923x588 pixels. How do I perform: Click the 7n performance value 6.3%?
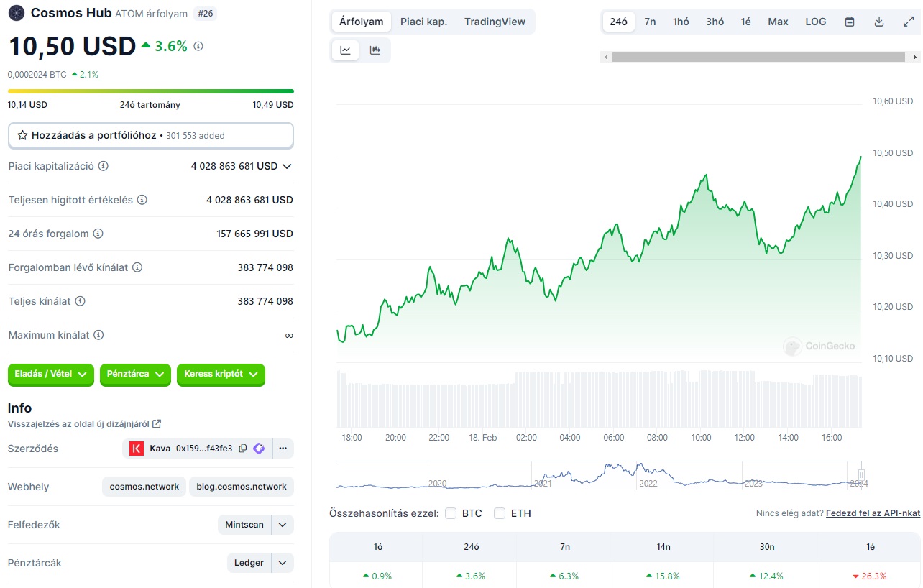click(564, 576)
